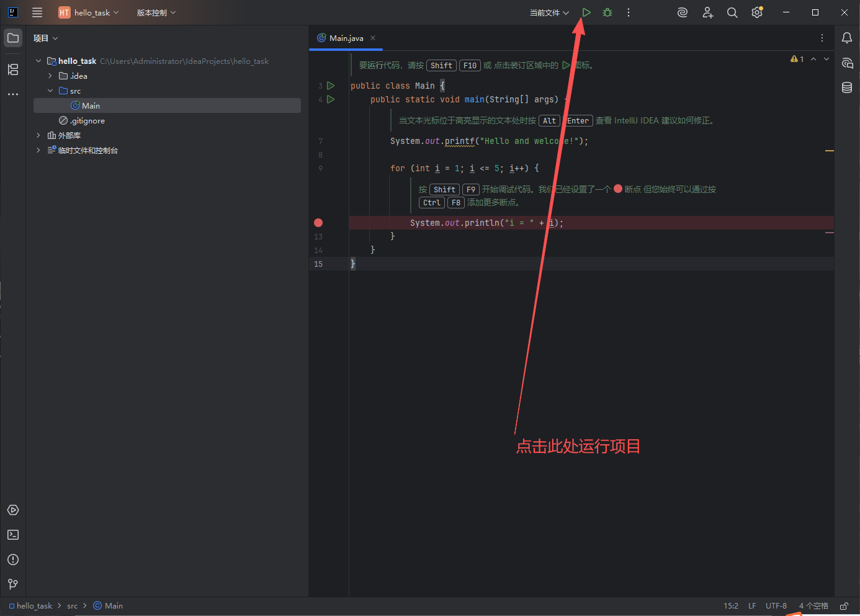Image resolution: width=860 pixels, height=616 pixels.
Task: Open the AI Assistant swirl icon in title bar
Action: (683, 12)
